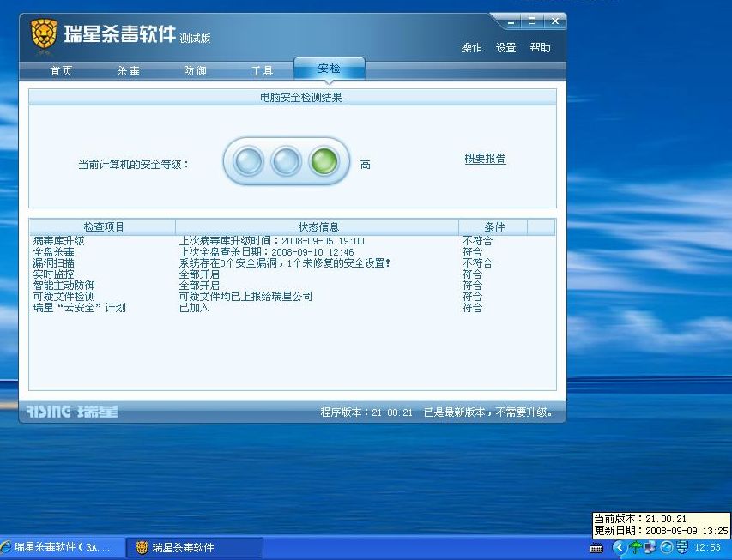Select the 可疑文件检测 row
The image size is (732, 560).
point(293,297)
